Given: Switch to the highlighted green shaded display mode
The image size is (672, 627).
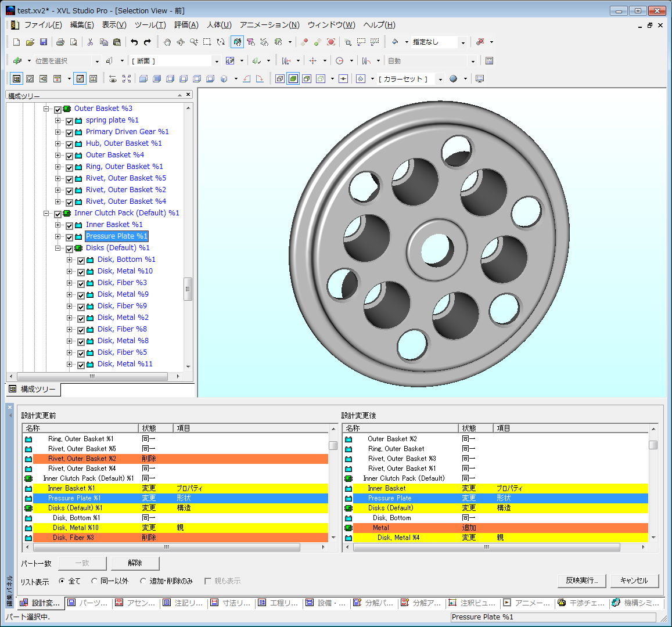Looking at the screenshot, I should point(293,79).
